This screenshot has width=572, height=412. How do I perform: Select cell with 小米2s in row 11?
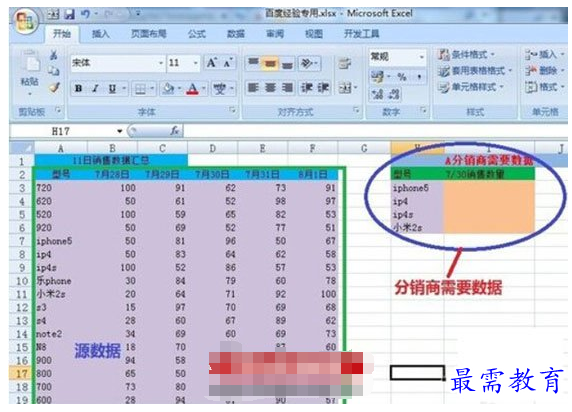[61, 294]
